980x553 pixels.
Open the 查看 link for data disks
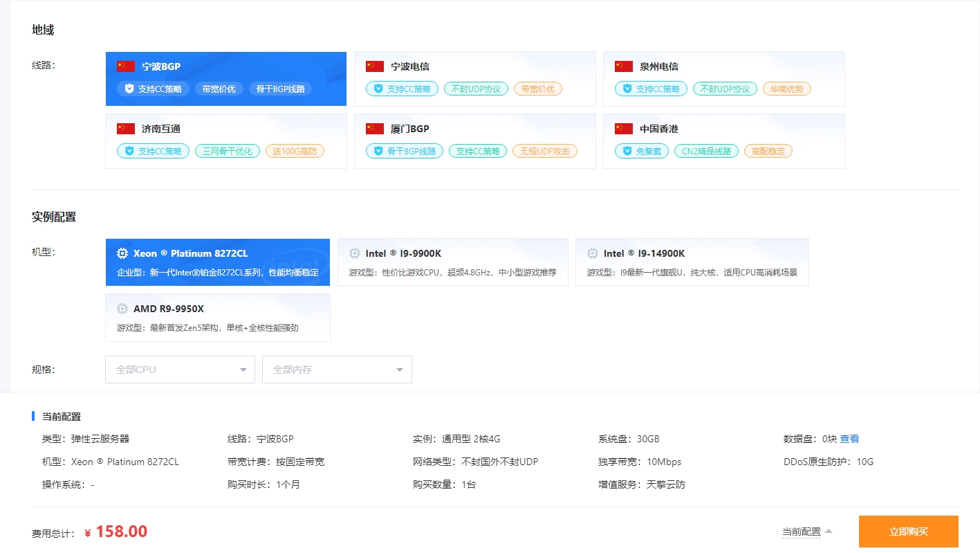click(x=849, y=439)
